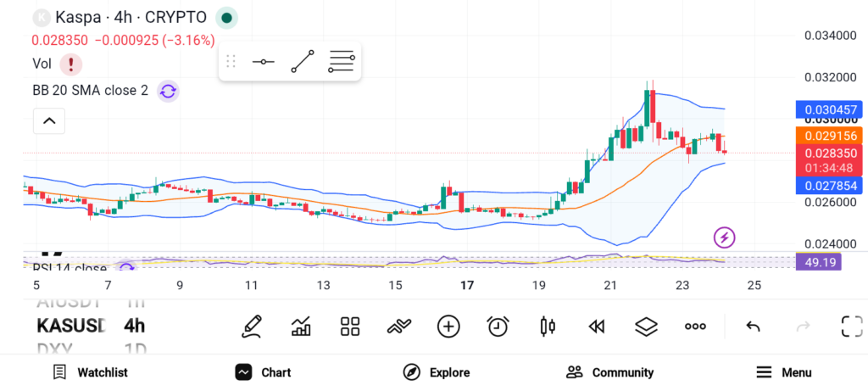Enter fullscreen mode with the corner brackets icon
The image size is (868, 391).
point(852,327)
